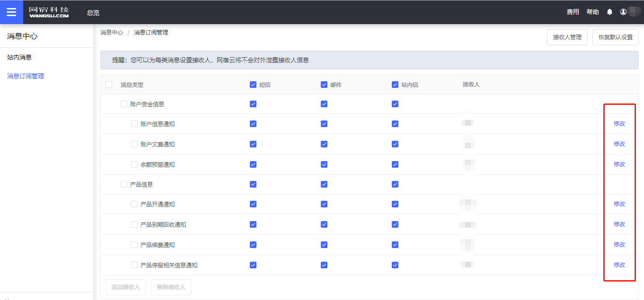Image resolution: width=644 pixels, height=300 pixels.
Task: Open the 帮助 link in header
Action: 592,12
